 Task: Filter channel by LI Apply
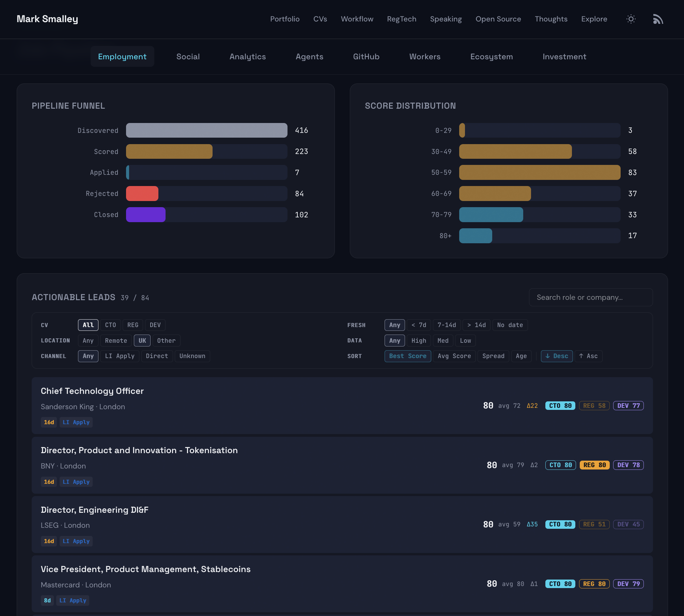(x=120, y=356)
